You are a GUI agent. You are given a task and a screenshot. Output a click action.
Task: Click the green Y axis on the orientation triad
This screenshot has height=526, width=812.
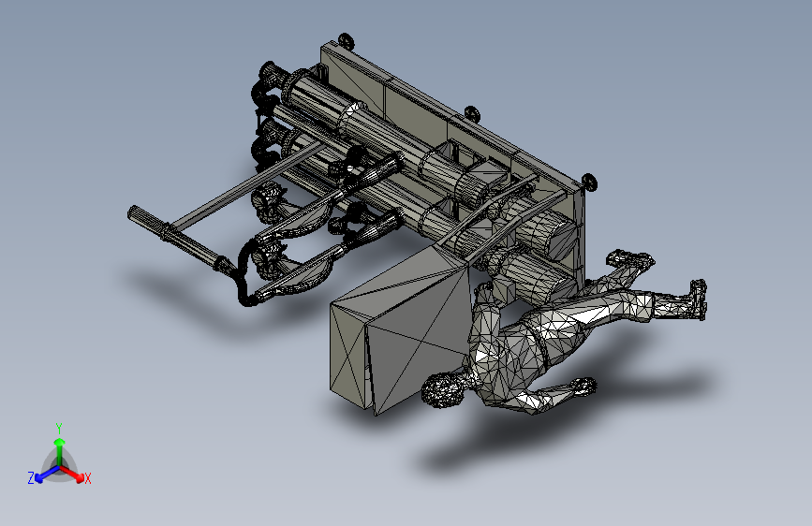point(60,450)
